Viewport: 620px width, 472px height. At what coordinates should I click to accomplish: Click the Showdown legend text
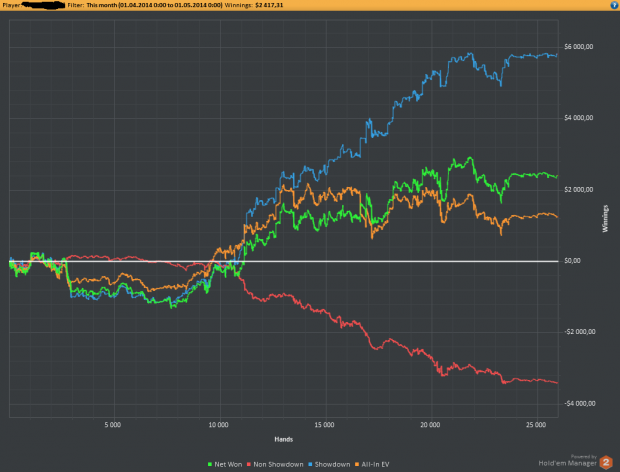click(332, 464)
